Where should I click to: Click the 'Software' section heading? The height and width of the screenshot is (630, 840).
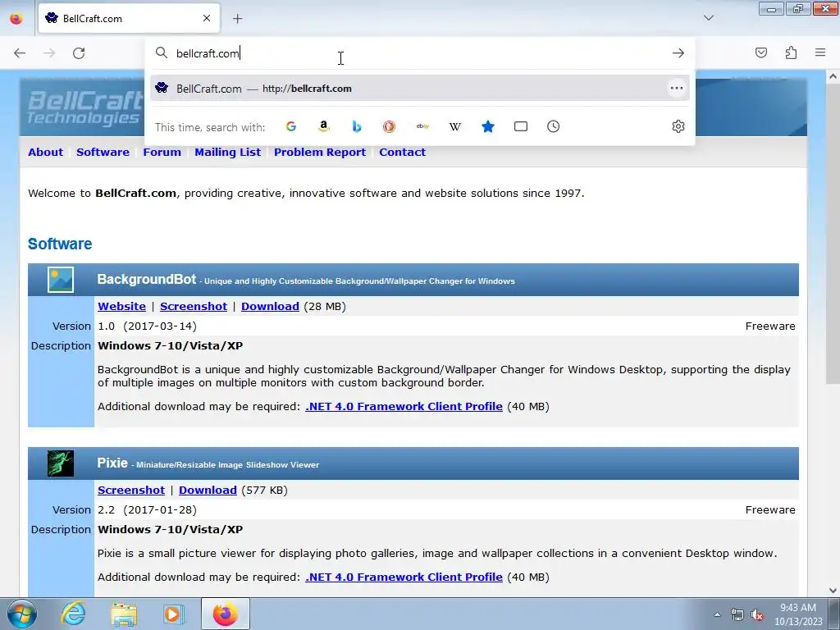click(x=60, y=244)
